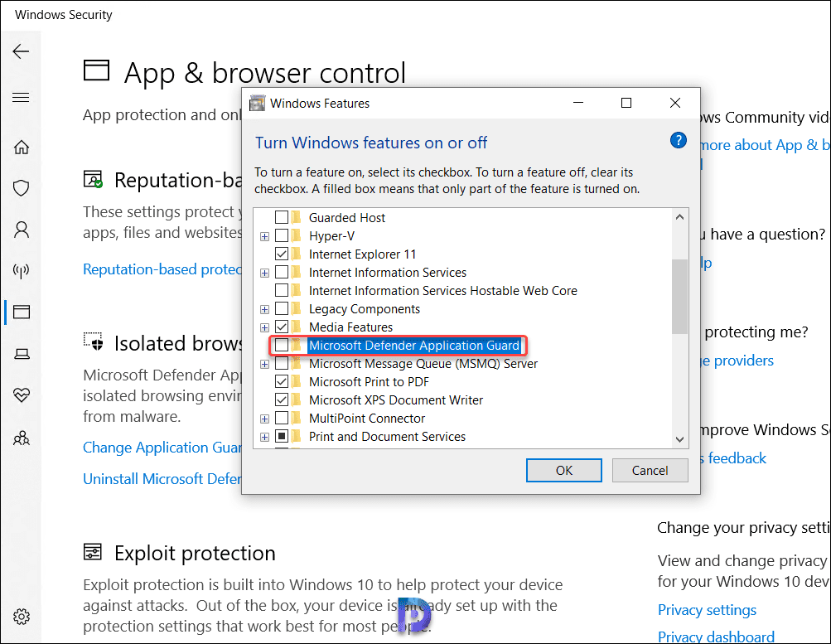Select the App & browser control icon
The width and height of the screenshot is (831, 644).
coord(21,312)
